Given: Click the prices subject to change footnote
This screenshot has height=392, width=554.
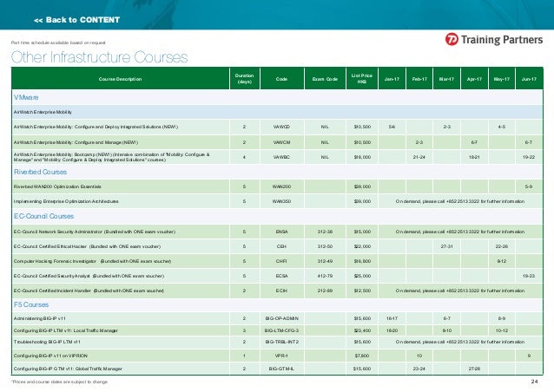Looking at the screenshot, I should tap(59, 382).
